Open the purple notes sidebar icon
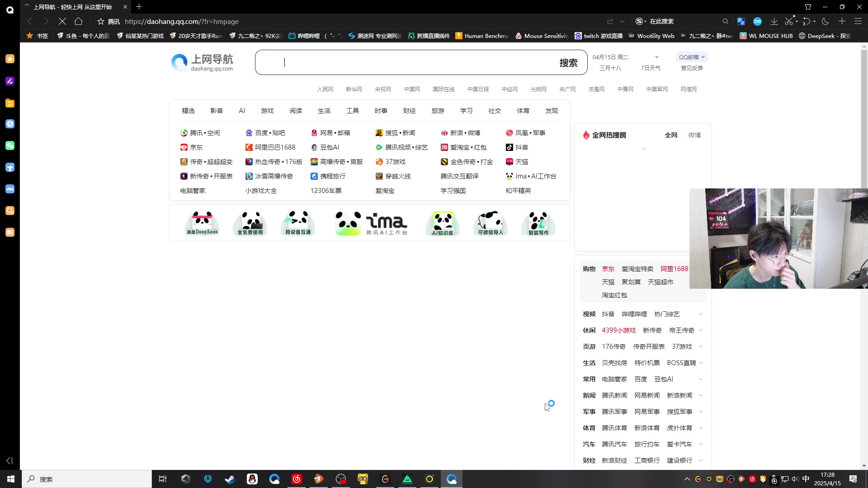The image size is (868, 488). pyautogui.click(x=10, y=81)
